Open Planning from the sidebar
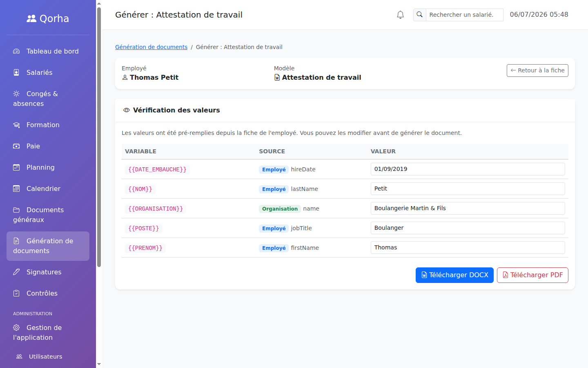This screenshot has width=588, height=368. (48, 167)
